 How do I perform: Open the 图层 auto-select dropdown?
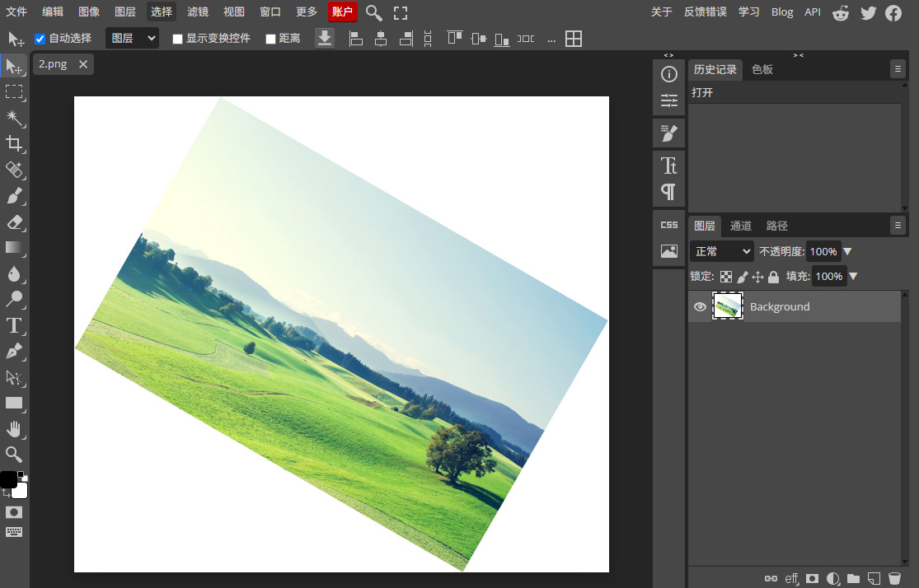[133, 38]
